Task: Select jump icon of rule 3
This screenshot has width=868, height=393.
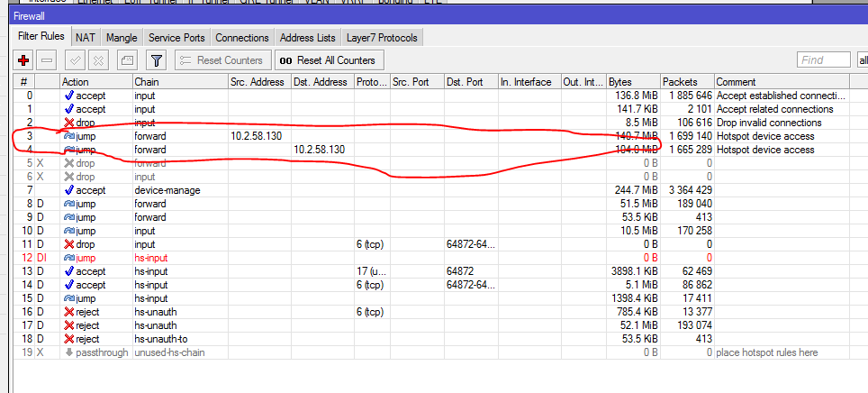Action: (69, 136)
